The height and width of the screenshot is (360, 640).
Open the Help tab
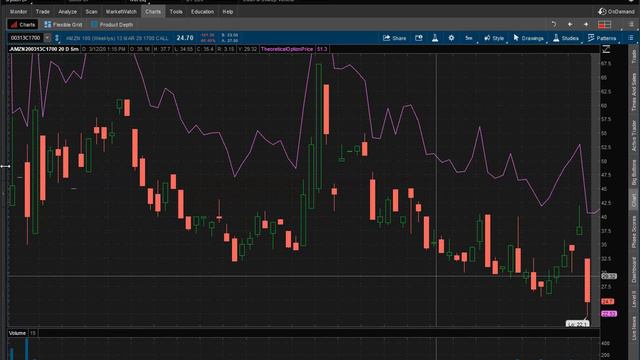pos(228,12)
